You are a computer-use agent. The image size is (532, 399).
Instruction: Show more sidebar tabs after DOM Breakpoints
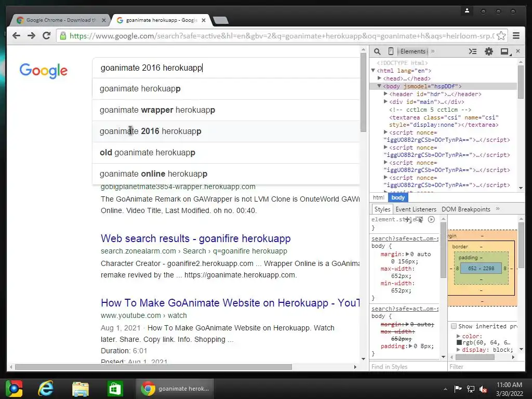(498, 209)
